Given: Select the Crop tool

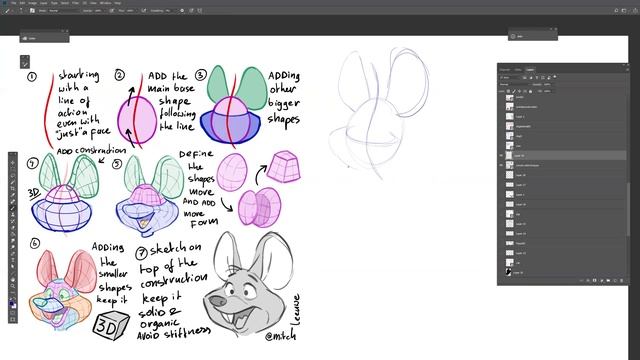Looking at the screenshot, I should [13, 189].
